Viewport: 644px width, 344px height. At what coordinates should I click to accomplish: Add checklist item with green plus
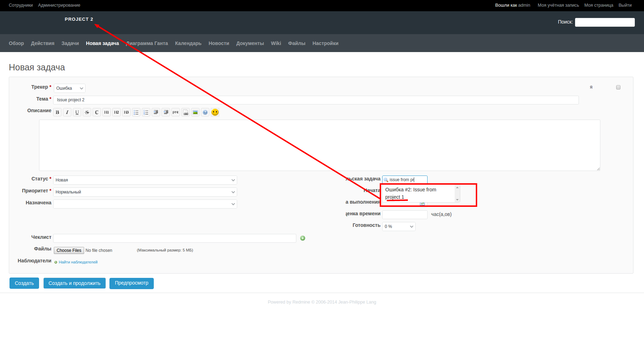point(303,238)
